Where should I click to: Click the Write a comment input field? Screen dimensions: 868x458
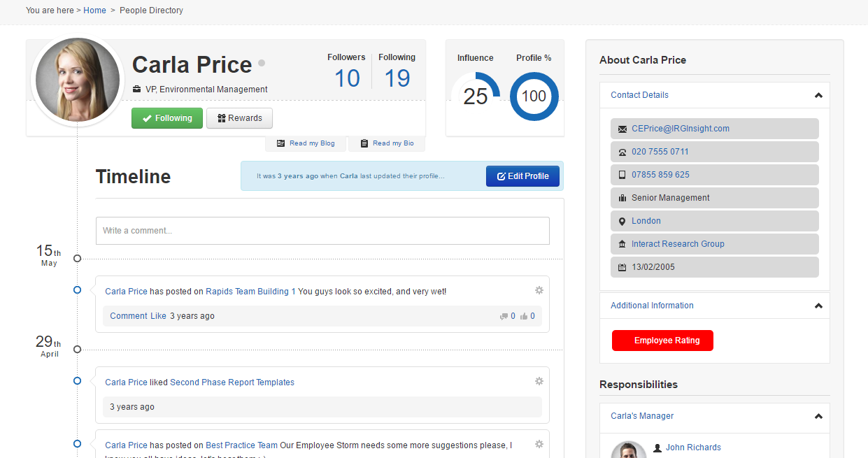point(322,231)
